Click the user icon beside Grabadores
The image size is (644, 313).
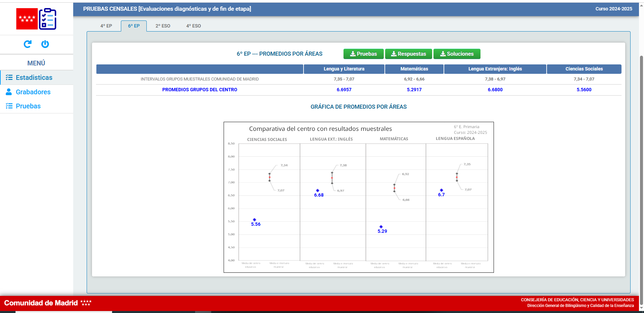pyautogui.click(x=9, y=92)
